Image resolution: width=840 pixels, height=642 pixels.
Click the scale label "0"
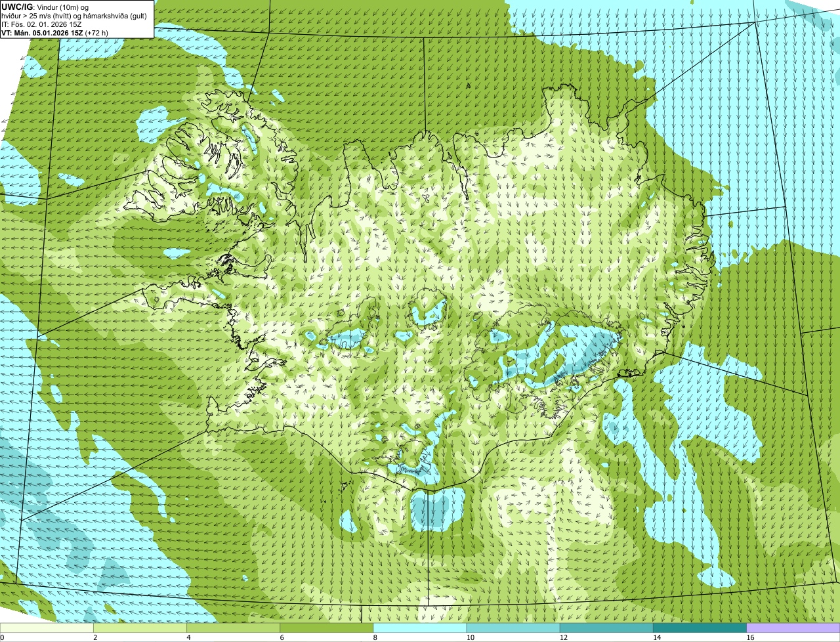coord(2,637)
